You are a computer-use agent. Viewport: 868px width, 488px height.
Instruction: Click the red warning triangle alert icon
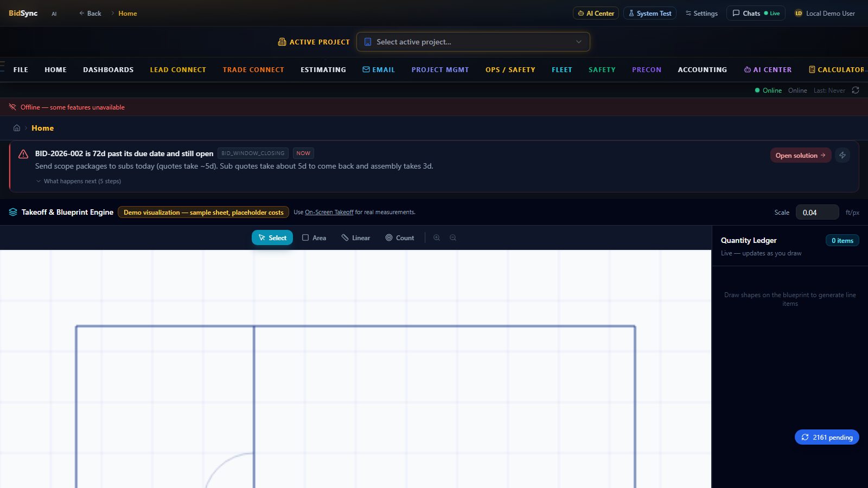tap(23, 154)
